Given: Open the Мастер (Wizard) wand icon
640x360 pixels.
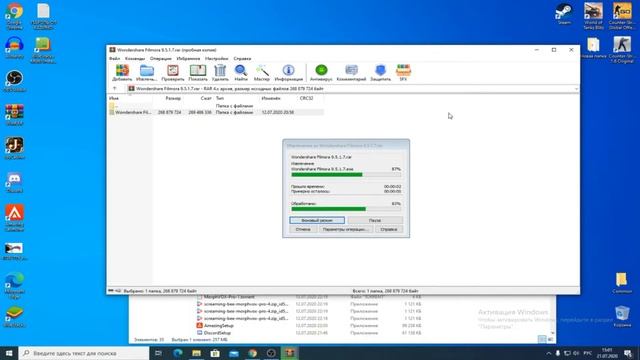Looking at the screenshot, I should (x=262, y=73).
